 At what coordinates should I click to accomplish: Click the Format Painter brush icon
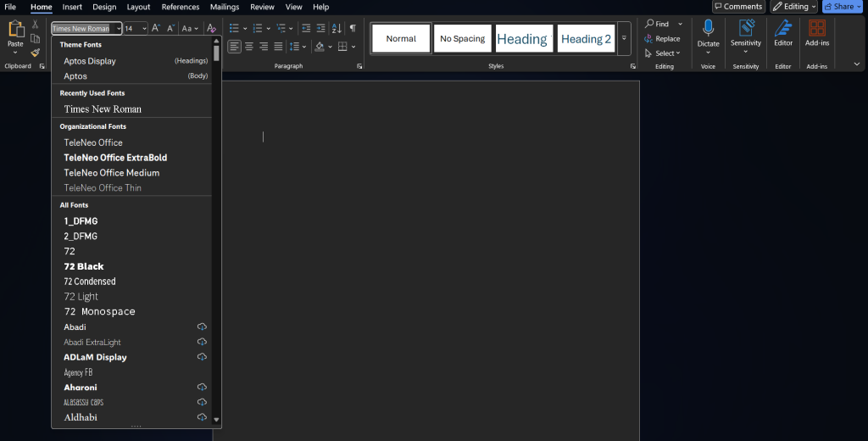(35, 53)
